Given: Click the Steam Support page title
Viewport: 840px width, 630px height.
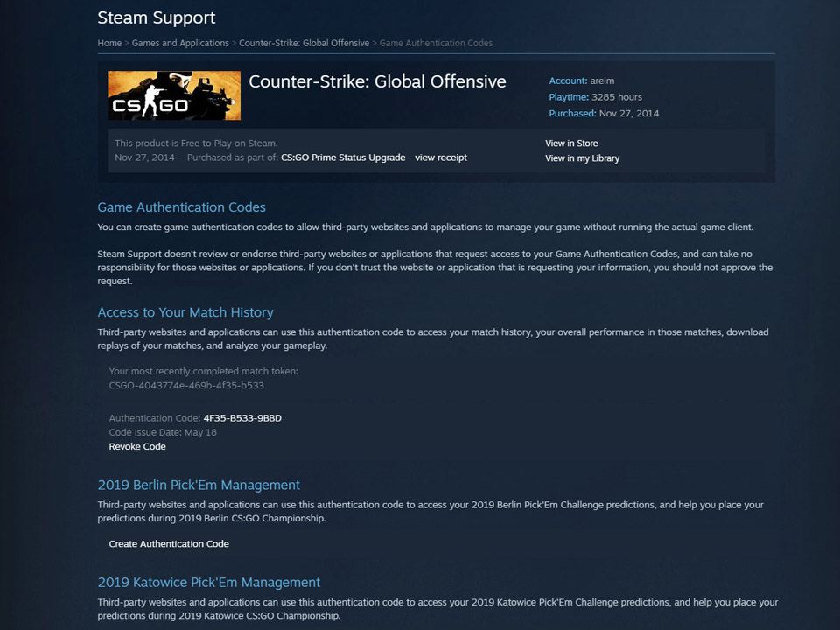Looking at the screenshot, I should 157,17.
